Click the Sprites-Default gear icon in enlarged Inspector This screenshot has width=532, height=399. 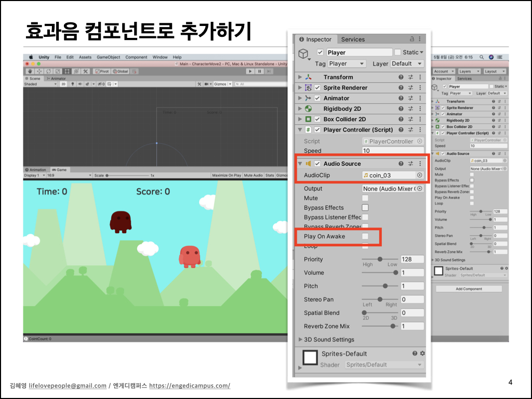[x=422, y=353]
